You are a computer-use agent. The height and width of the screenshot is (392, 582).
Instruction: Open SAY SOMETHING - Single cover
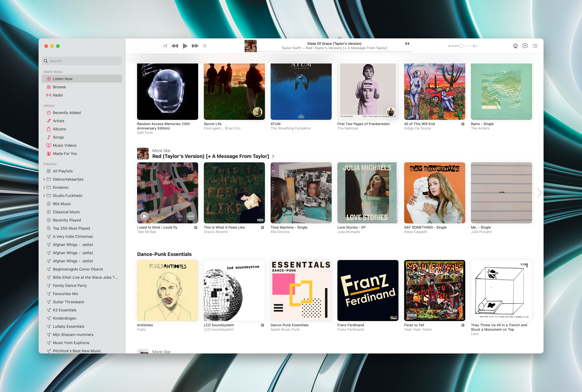pos(435,193)
